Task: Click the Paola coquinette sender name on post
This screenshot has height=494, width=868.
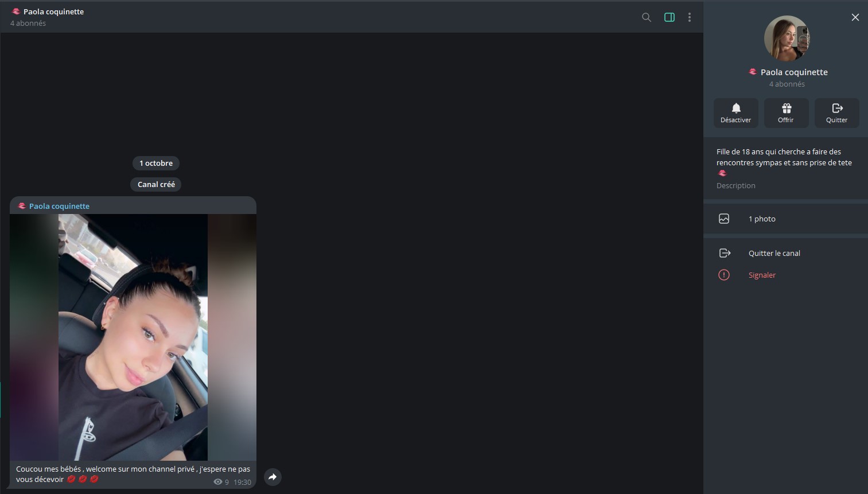Action: point(59,206)
